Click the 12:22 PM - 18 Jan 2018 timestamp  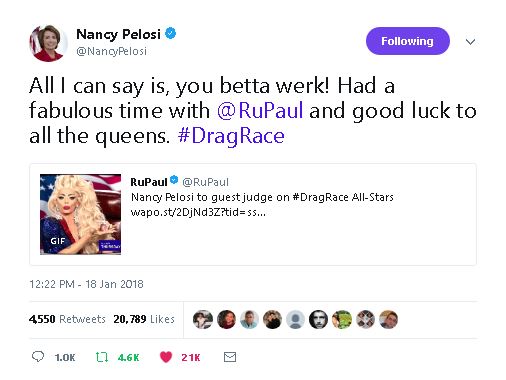tap(86, 284)
